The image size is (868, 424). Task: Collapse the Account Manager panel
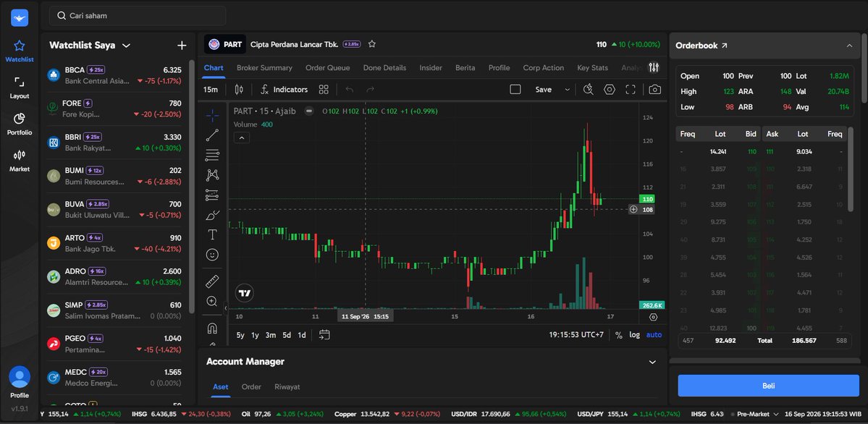click(x=652, y=362)
